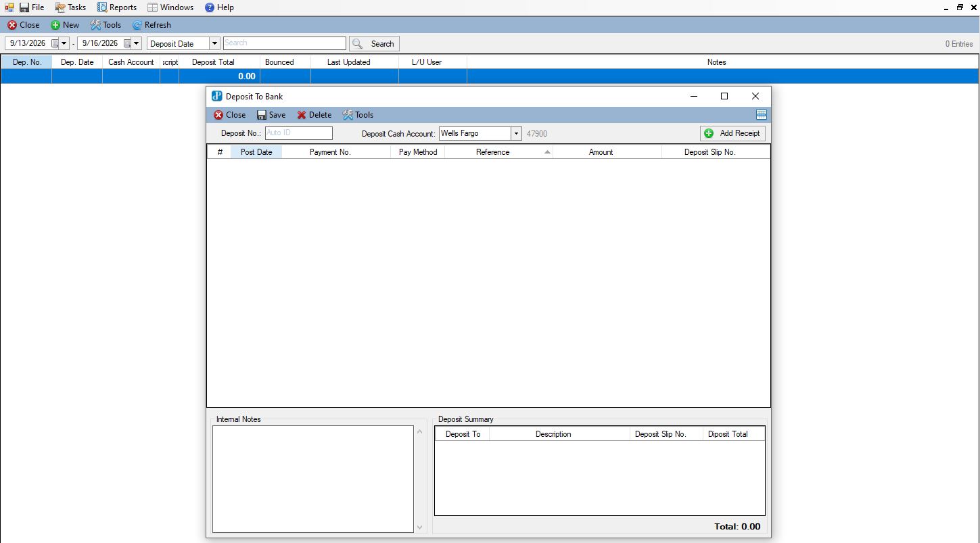Open the Tasks menu
980x543 pixels.
click(x=70, y=7)
